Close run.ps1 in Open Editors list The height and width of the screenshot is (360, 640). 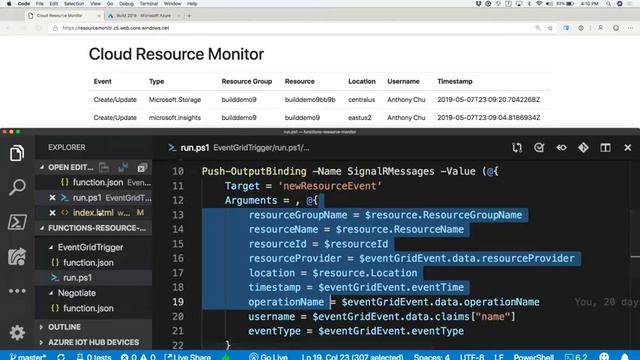(x=52, y=198)
